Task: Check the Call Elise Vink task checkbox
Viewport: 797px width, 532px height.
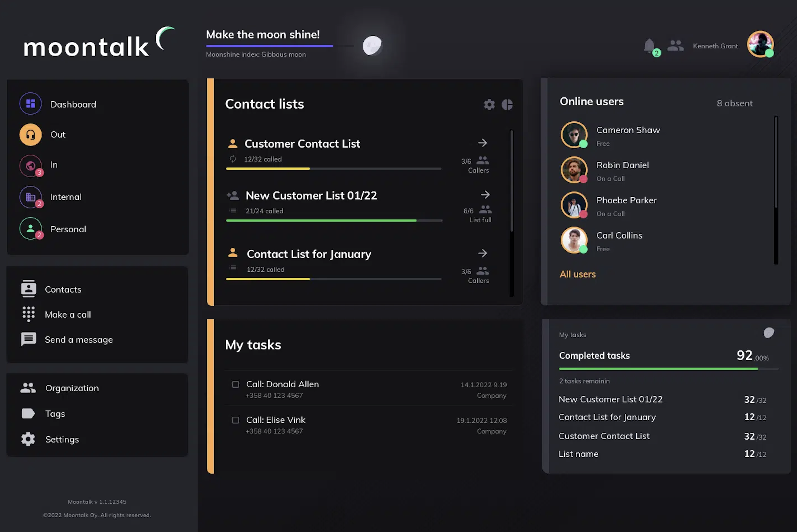Action: (235, 420)
